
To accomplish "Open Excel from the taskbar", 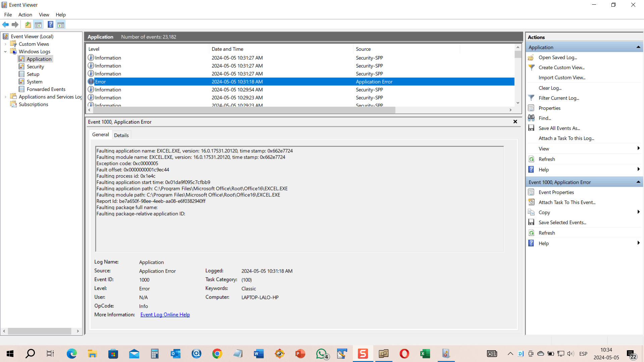I will click(x=425, y=354).
